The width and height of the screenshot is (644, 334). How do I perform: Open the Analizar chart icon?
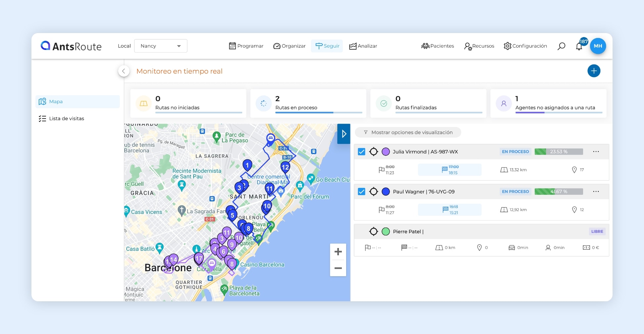pyautogui.click(x=353, y=46)
